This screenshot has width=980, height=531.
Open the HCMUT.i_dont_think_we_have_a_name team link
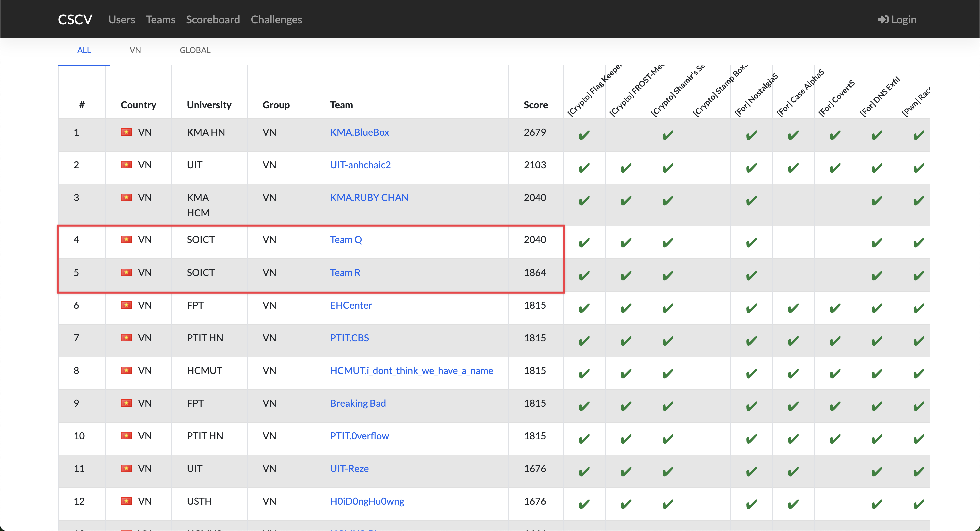pyautogui.click(x=411, y=370)
